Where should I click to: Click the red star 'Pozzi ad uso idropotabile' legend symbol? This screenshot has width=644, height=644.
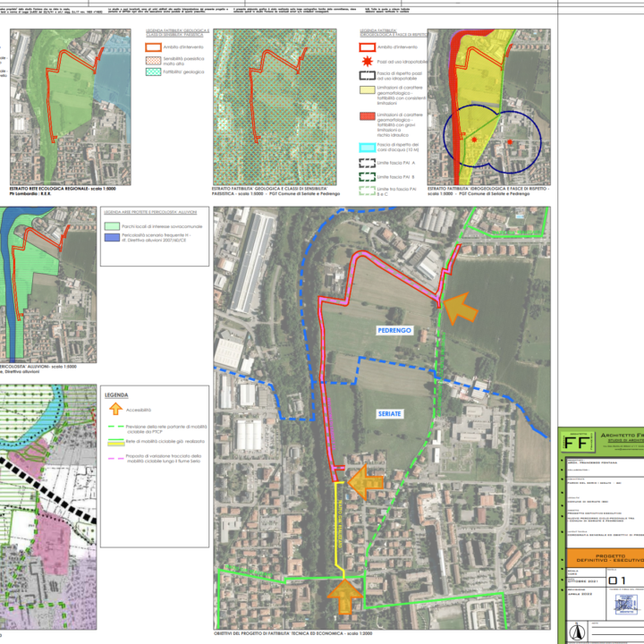(368, 61)
